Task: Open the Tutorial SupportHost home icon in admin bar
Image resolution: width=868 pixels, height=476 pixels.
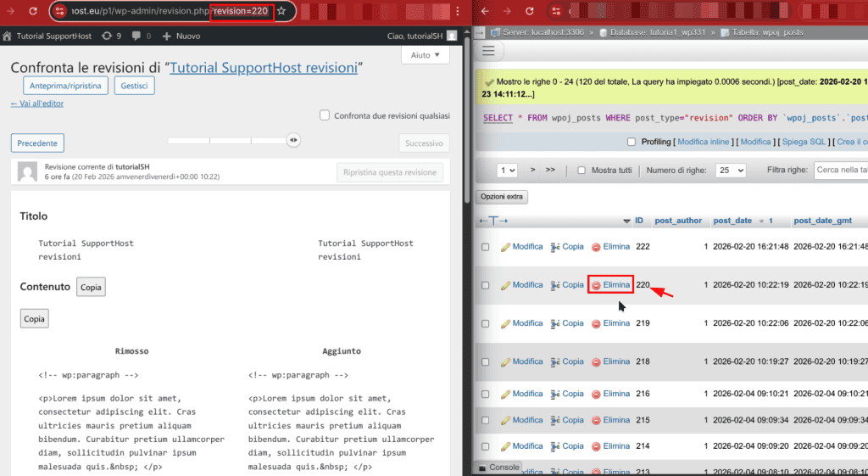Action: tap(7, 36)
